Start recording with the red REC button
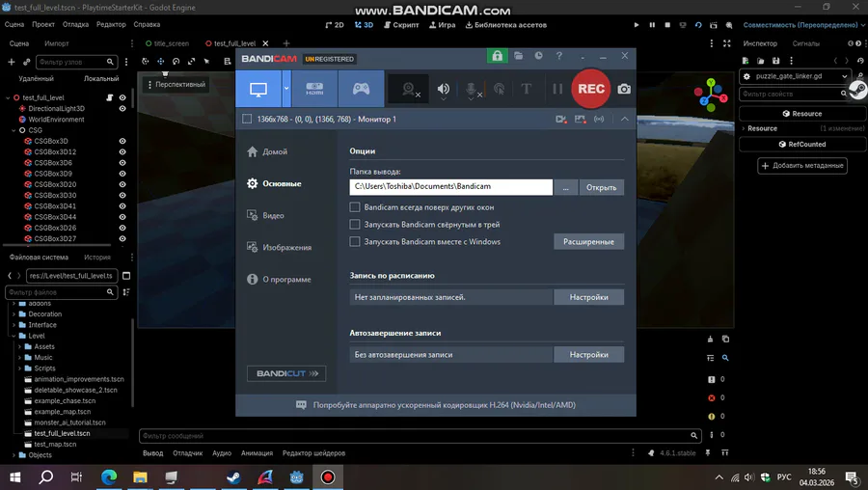The width and height of the screenshot is (868, 490). click(x=590, y=89)
